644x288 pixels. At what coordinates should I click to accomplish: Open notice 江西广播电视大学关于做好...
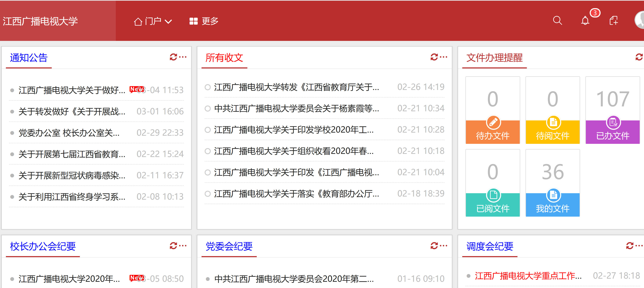coord(72,90)
